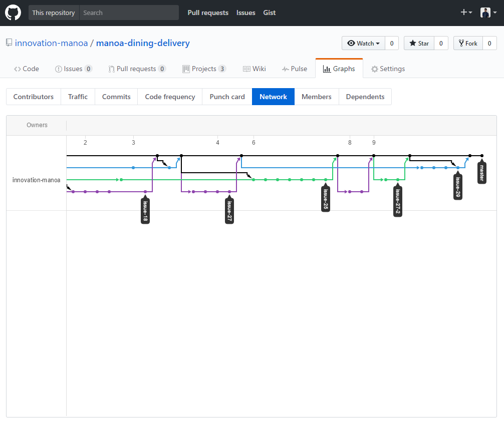Click the issue-27 branch label
The image size is (504, 421).
tap(229, 211)
